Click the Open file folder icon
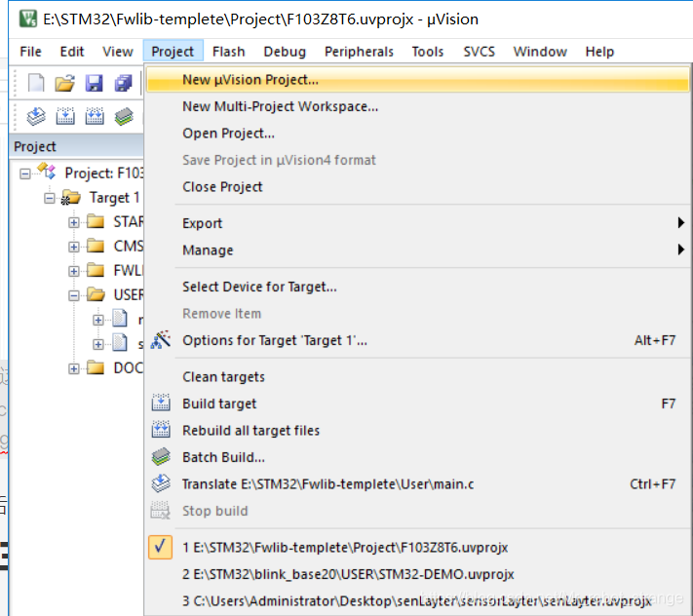693x616 pixels. point(65,83)
